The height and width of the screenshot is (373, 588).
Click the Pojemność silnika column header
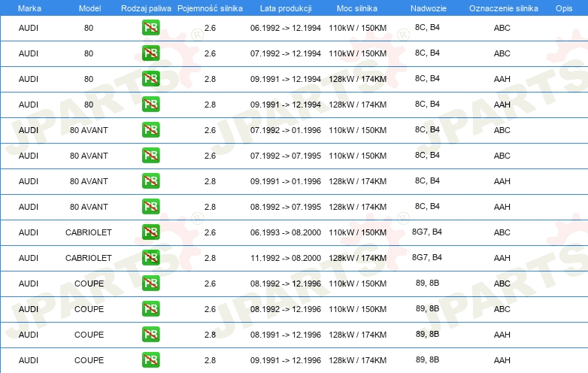coord(210,8)
